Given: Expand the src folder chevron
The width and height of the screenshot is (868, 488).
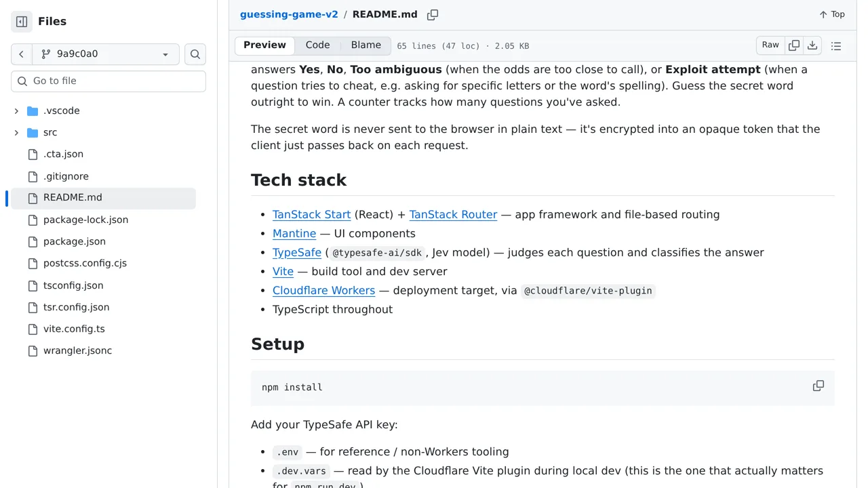Looking at the screenshot, I should tap(16, 132).
